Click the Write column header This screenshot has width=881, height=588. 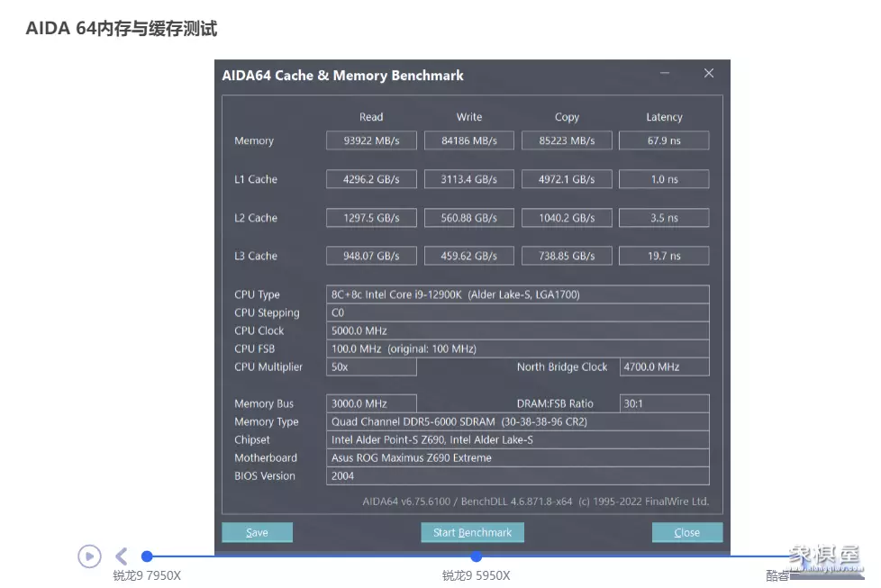pos(469,117)
